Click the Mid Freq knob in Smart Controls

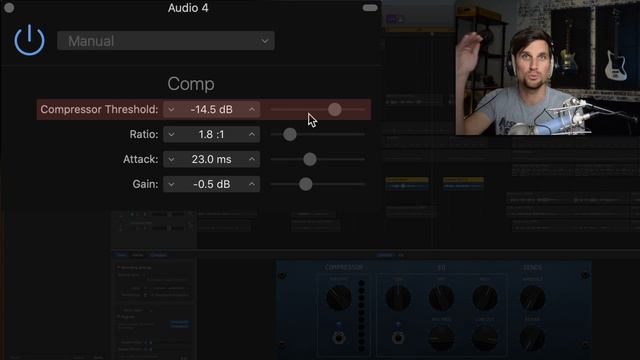(x=442, y=338)
